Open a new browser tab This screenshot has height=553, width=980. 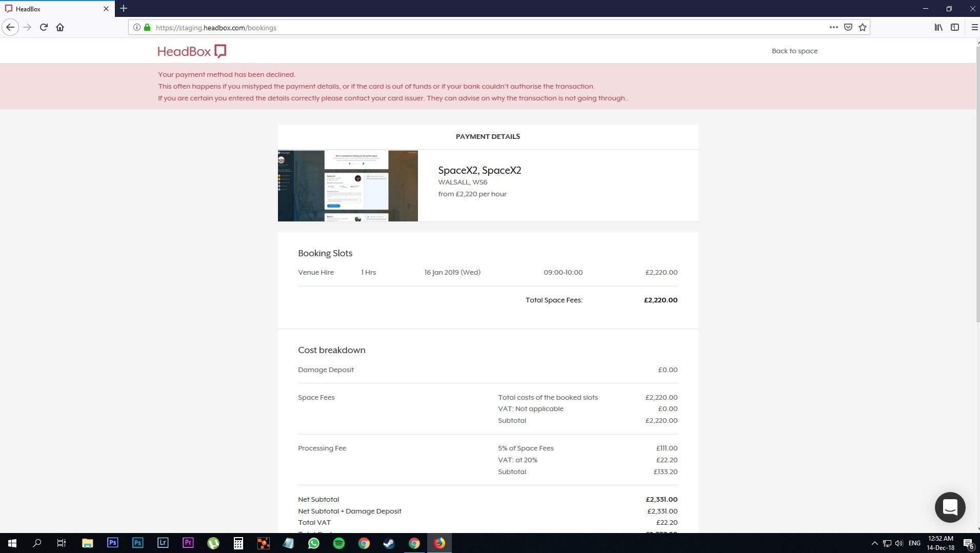tap(124, 9)
